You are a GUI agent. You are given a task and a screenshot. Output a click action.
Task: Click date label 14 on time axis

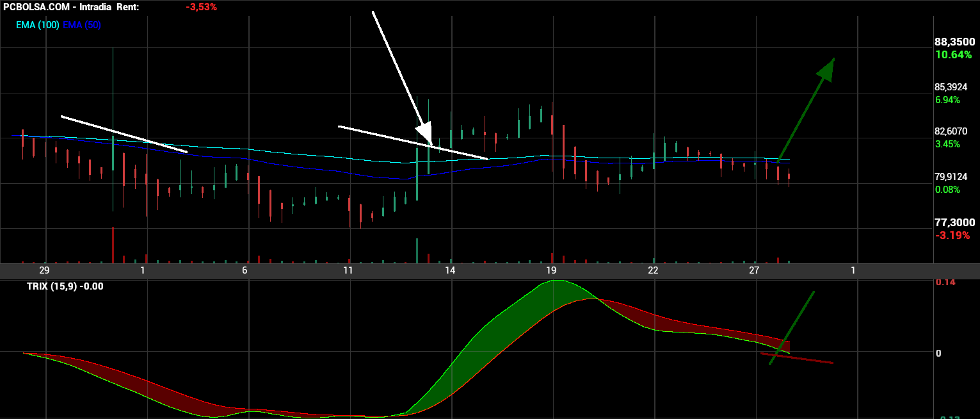tap(449, 270)
